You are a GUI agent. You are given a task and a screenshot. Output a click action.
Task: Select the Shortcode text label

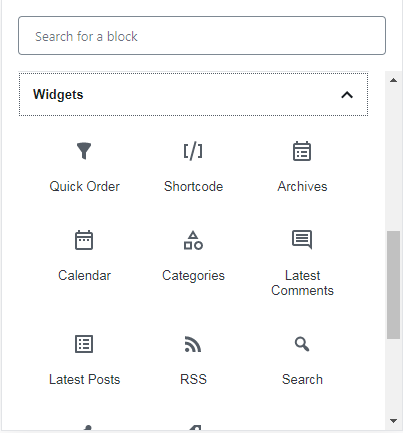[x=193, y=186]
